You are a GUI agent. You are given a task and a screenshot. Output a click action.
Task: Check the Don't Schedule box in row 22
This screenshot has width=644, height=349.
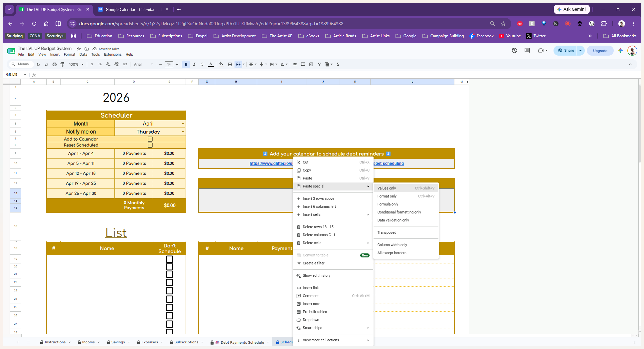click(170, 282)
